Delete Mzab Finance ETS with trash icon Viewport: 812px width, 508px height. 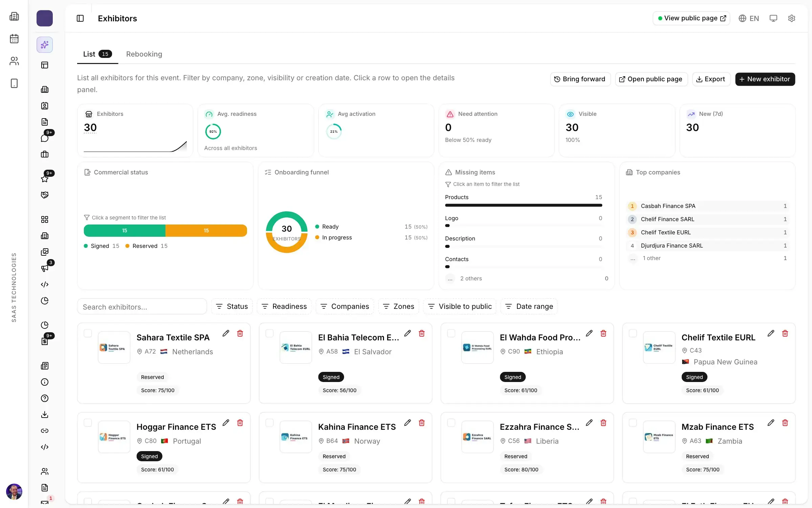(785, 423)
